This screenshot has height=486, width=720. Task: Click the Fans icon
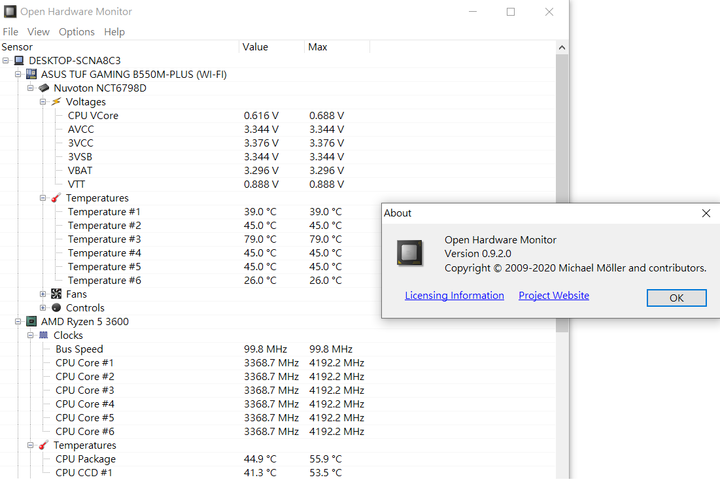point(56,294)
